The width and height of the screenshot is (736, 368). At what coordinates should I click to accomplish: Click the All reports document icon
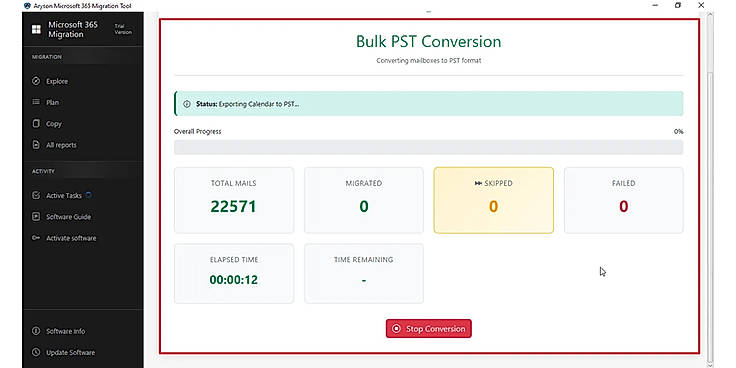tap(36, 145)
